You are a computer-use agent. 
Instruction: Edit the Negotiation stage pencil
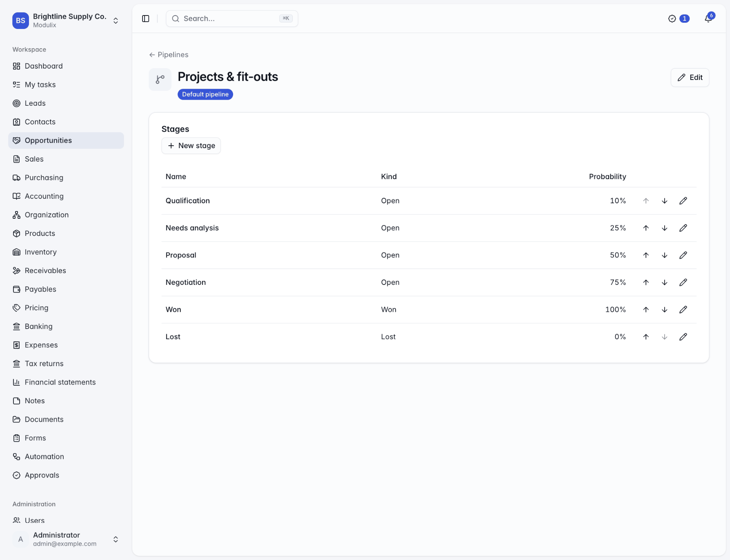click(683, 282)
